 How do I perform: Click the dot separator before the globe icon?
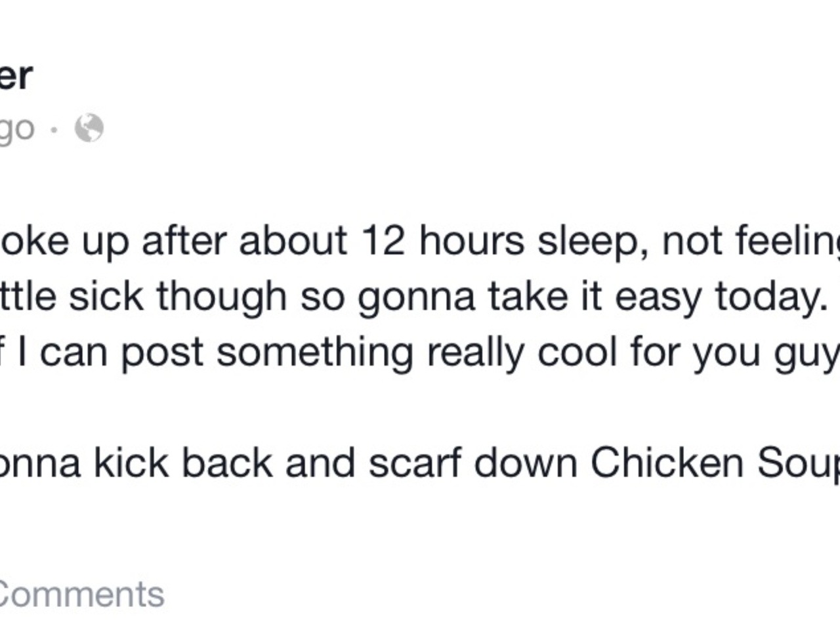point(55,129)
